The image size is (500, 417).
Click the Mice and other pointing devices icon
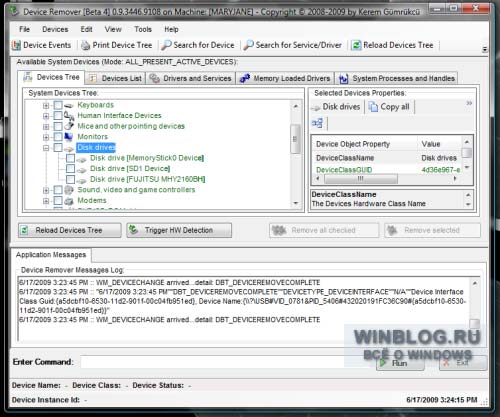(x=69, y=126)
